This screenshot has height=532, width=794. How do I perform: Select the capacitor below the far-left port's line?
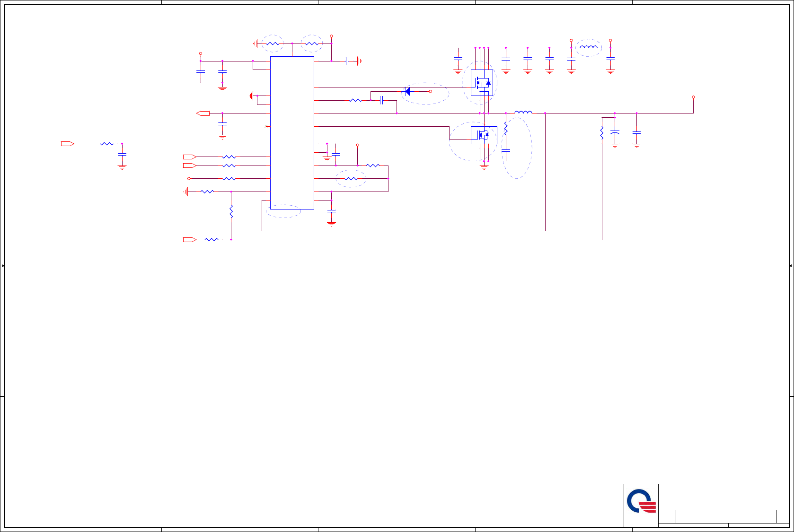(122, 154)
